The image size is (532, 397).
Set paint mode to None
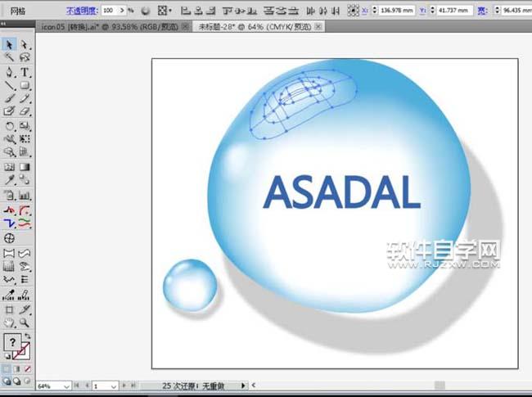tap(28, 369)
